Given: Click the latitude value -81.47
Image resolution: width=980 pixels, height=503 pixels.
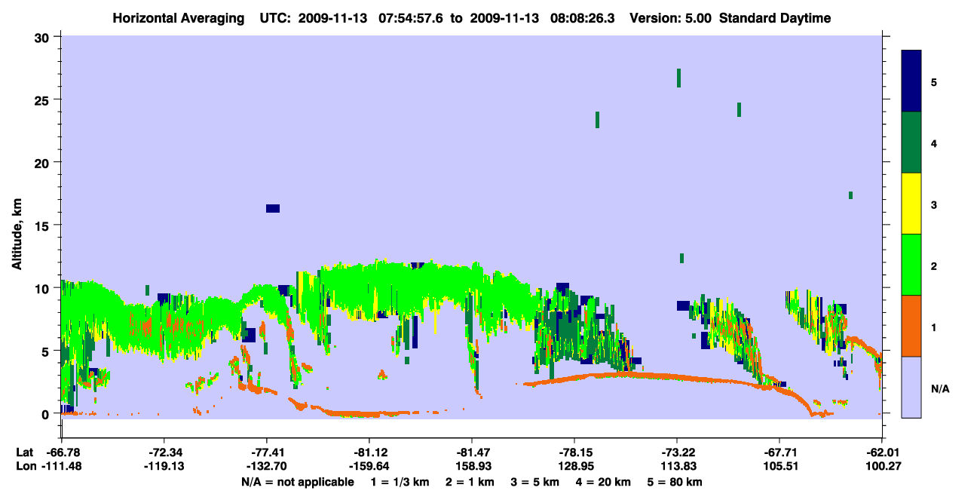Looking at the screenshot, I should tap(472, 452).
